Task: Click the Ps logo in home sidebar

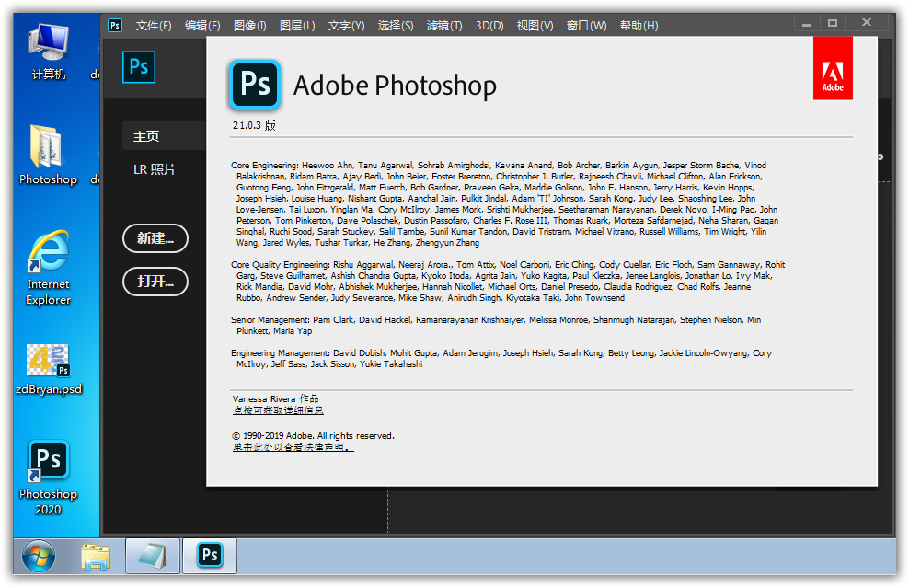Action: [x=139, y=67]
